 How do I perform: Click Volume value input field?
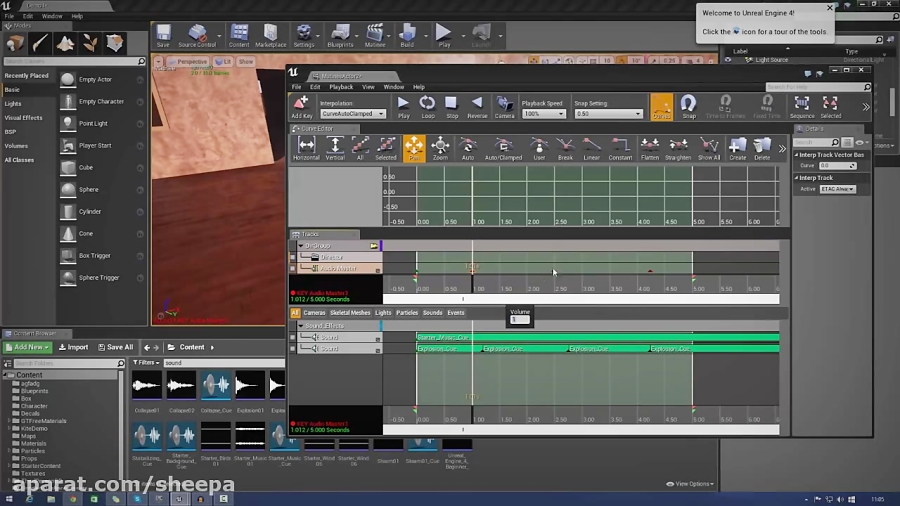tap(519, 320)
